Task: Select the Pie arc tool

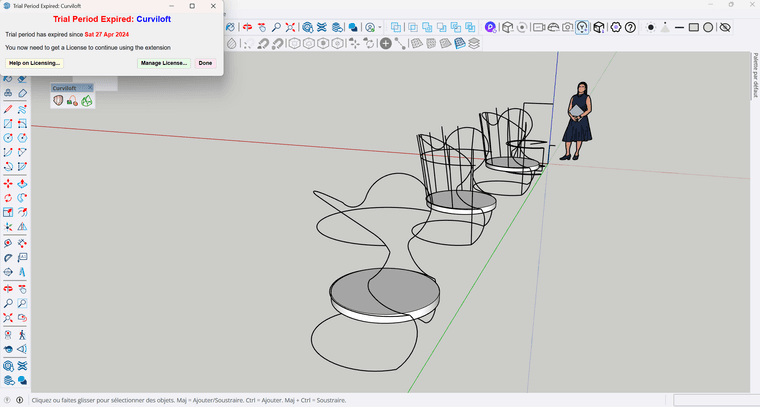Action: [22, 167]
